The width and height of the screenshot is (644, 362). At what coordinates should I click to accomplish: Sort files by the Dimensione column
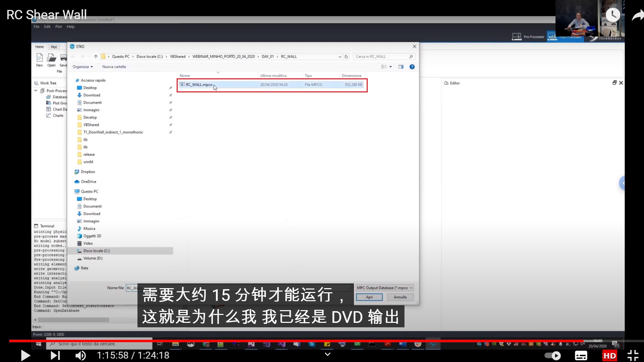pos(352,76)
